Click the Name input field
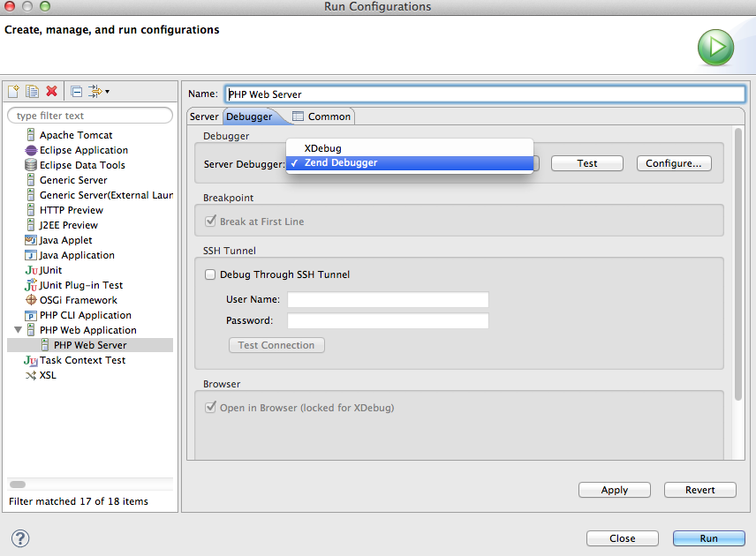The image size is (756, 556). click(485, 94)
